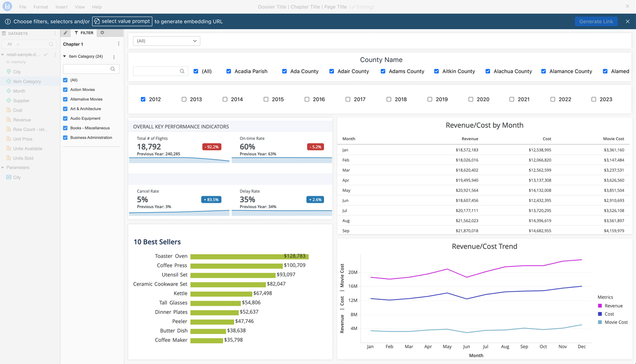The width and height of the screenshot is (636, 364).
Task: Open the Insert menu
Action: [61, 7]
